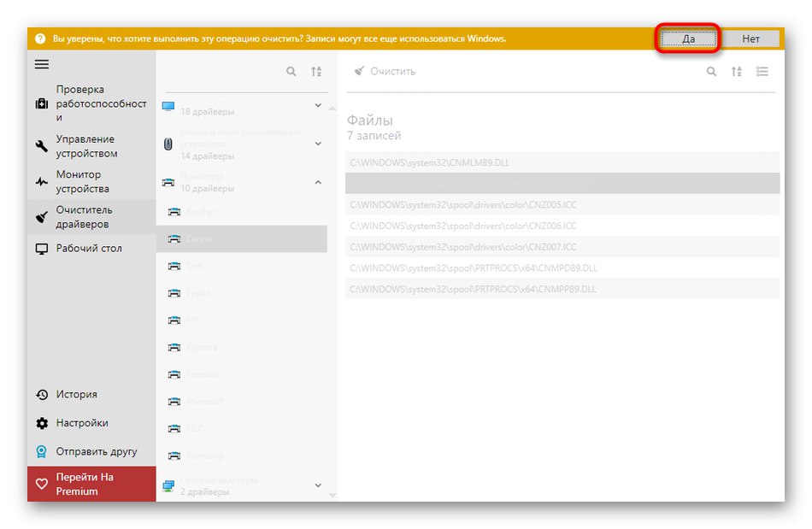Click the pulse monitor icon in sidebar
The width and height of the screenshot is (812, 529).
(42, 182)
